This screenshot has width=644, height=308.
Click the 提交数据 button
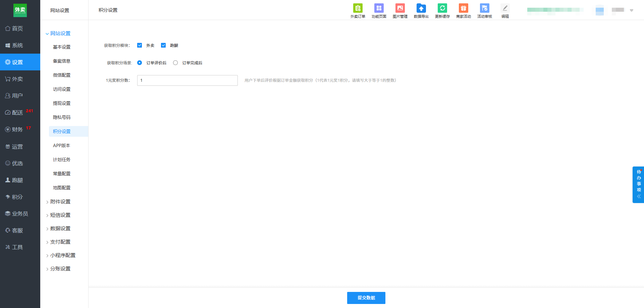366,298
